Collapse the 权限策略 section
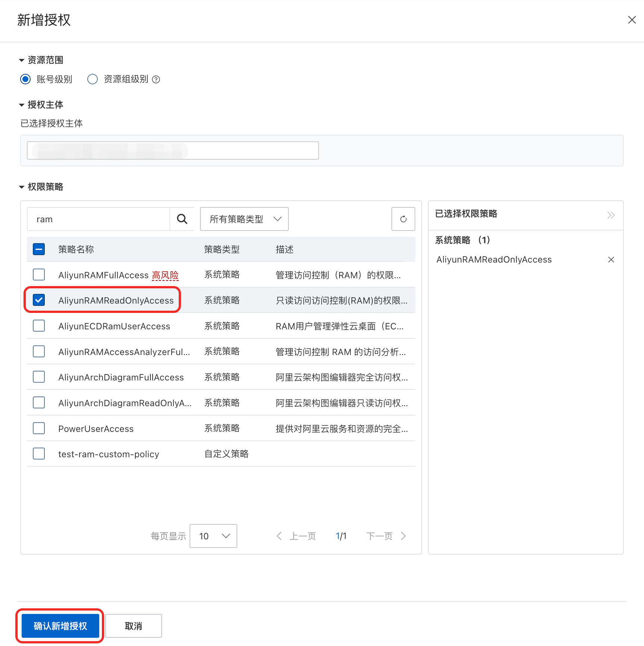 [x=22, y=187]
